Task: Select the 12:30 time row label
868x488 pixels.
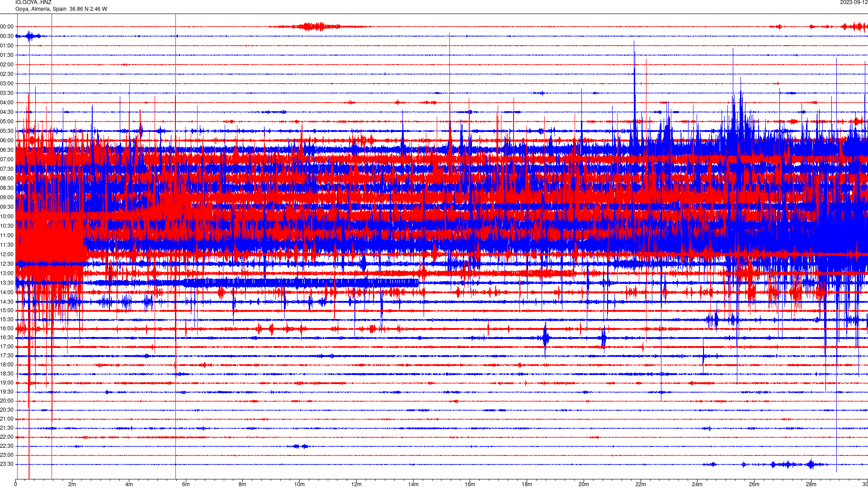Action: [x=7, y=264]
